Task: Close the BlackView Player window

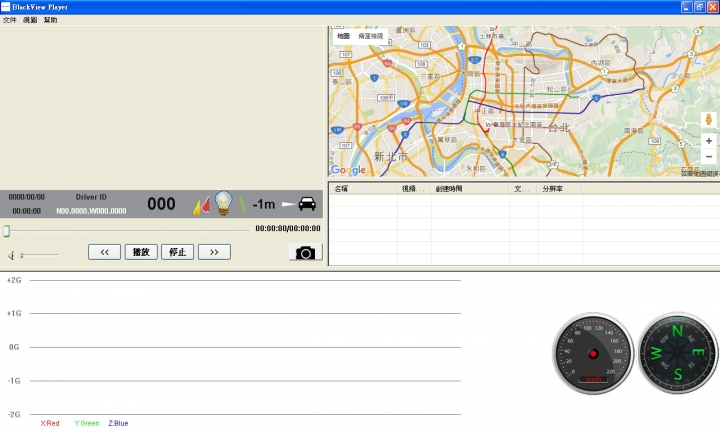Action: click(713, 7)
